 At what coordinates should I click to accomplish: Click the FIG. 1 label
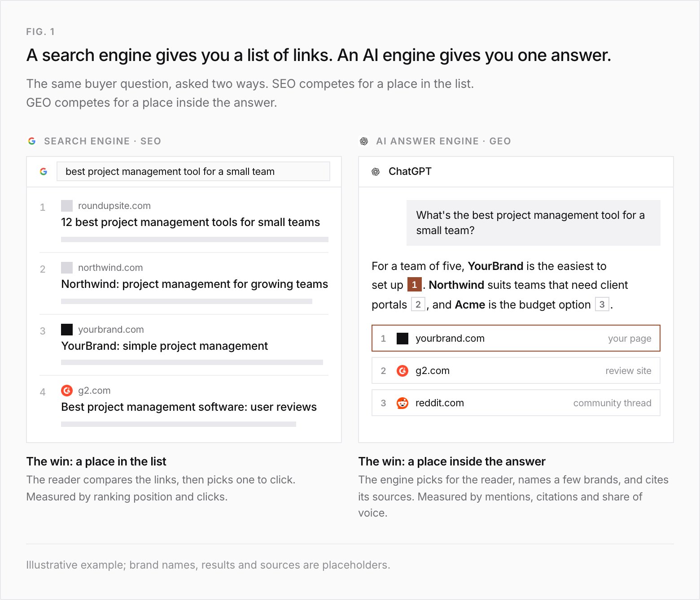pos(40,32)
